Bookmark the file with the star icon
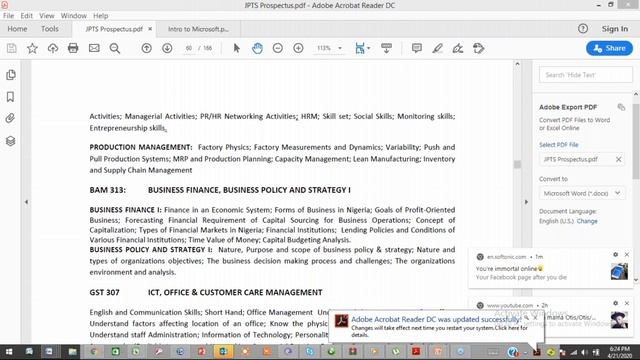 pos(32,48)
